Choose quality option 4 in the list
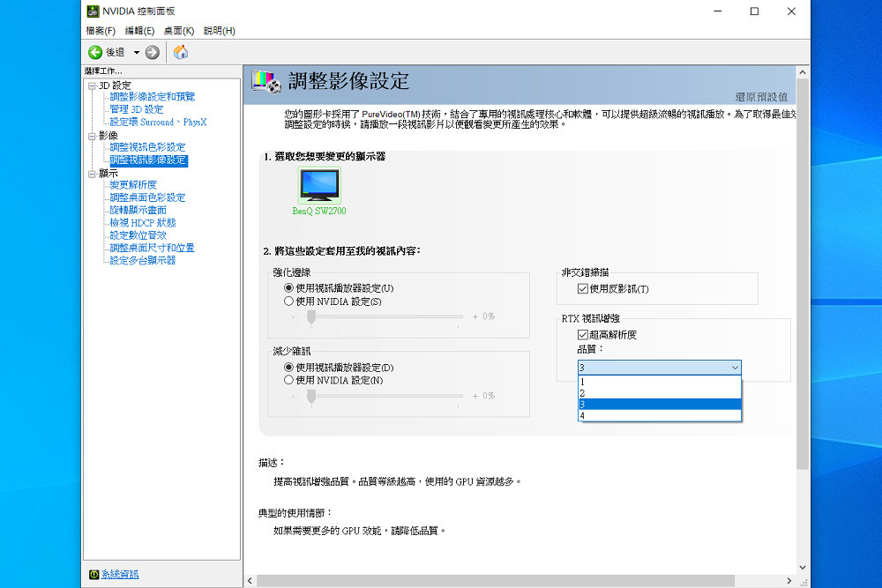Viewport: 882px width, 588px height. point(659,415)
